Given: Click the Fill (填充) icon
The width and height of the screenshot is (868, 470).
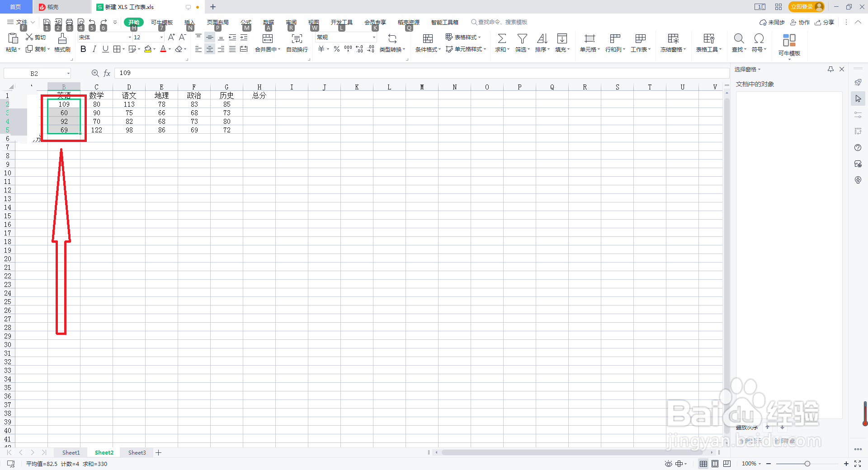Looking at the screenshot, I should pyautogui.click(x=562, y=39).
